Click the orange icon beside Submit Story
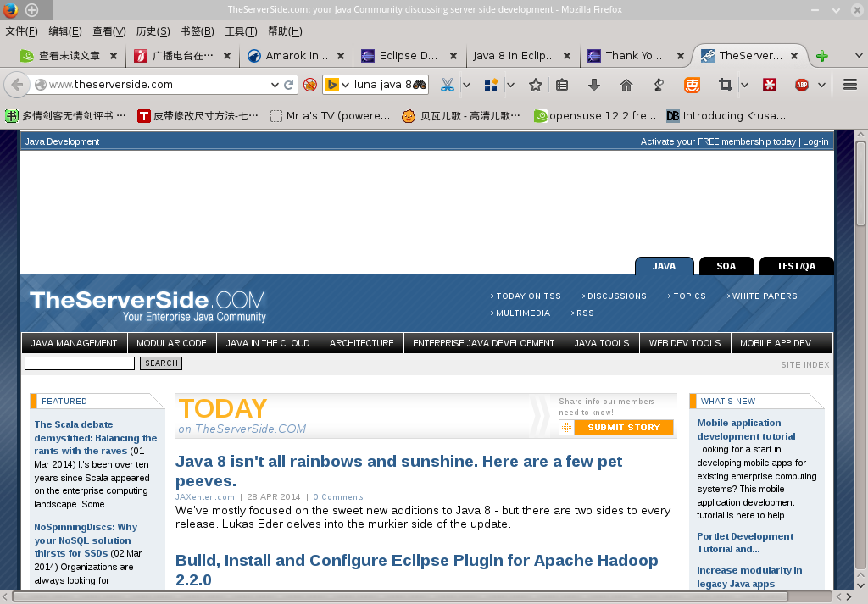 coord(566,428)
